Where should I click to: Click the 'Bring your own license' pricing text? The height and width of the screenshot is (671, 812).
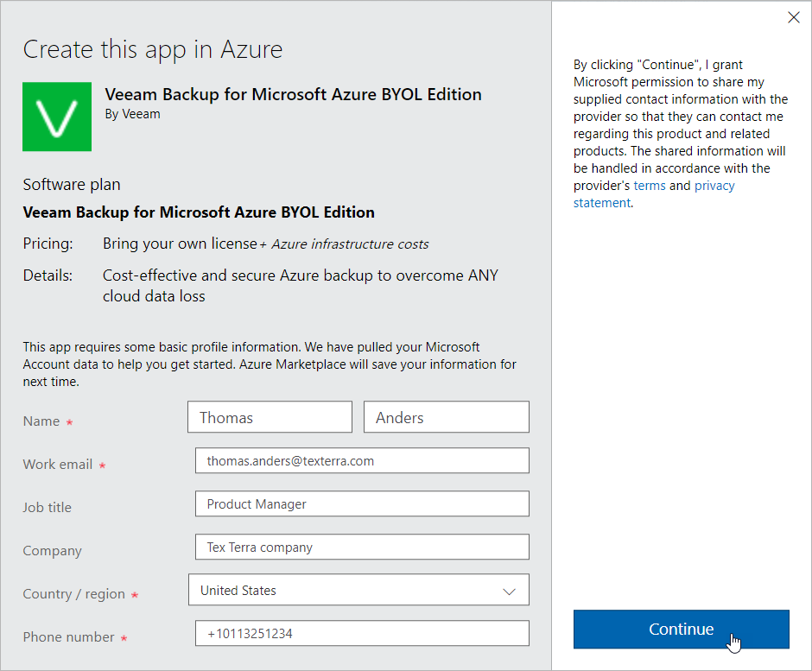pyautogui.click(x=180, y=244)
